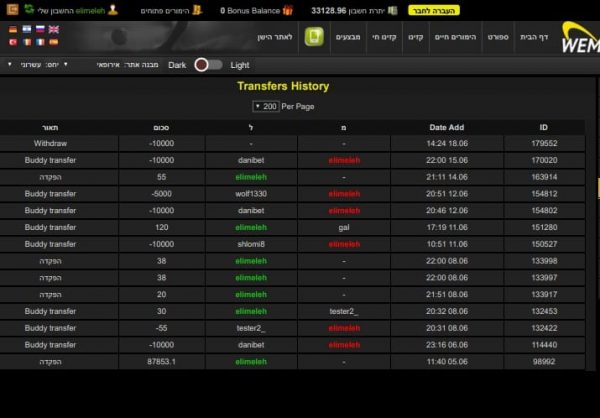Select the Turkish flag language icon
Viewport: 600px width, 418px height.
click(x=12, y=43)
